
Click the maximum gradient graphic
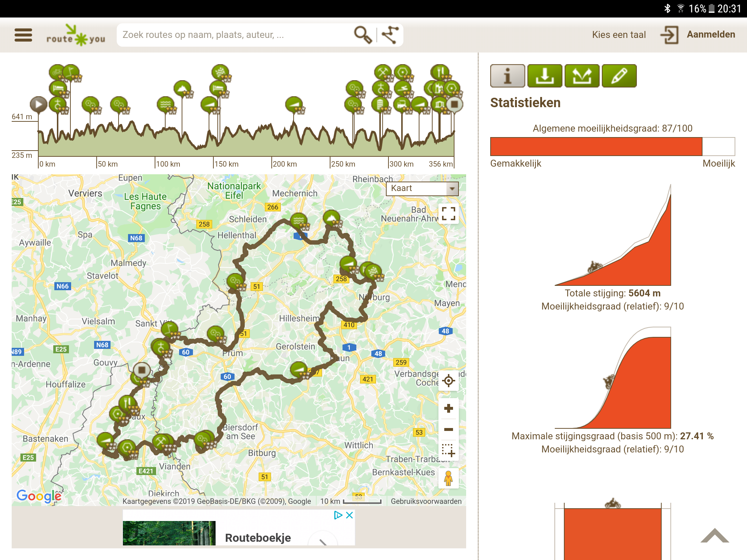613,378
